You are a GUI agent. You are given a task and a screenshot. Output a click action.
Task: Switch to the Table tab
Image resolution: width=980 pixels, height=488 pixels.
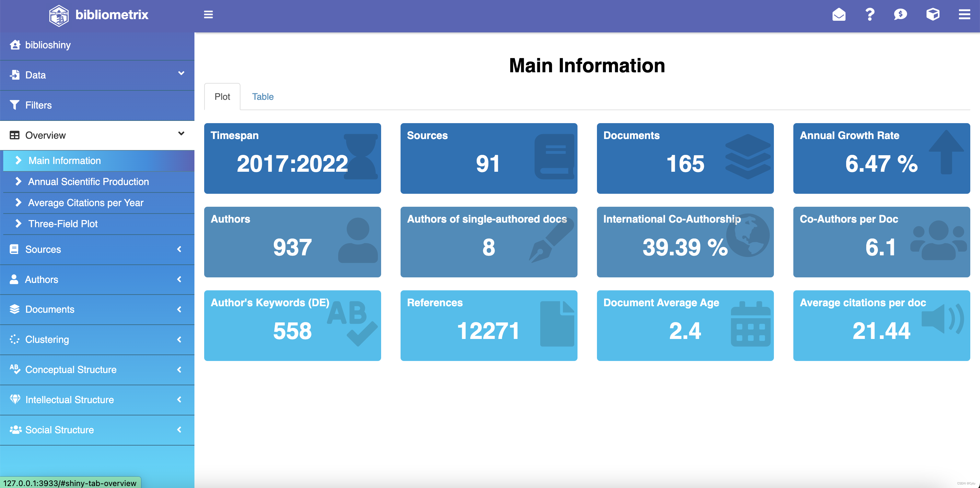(262, 97)
